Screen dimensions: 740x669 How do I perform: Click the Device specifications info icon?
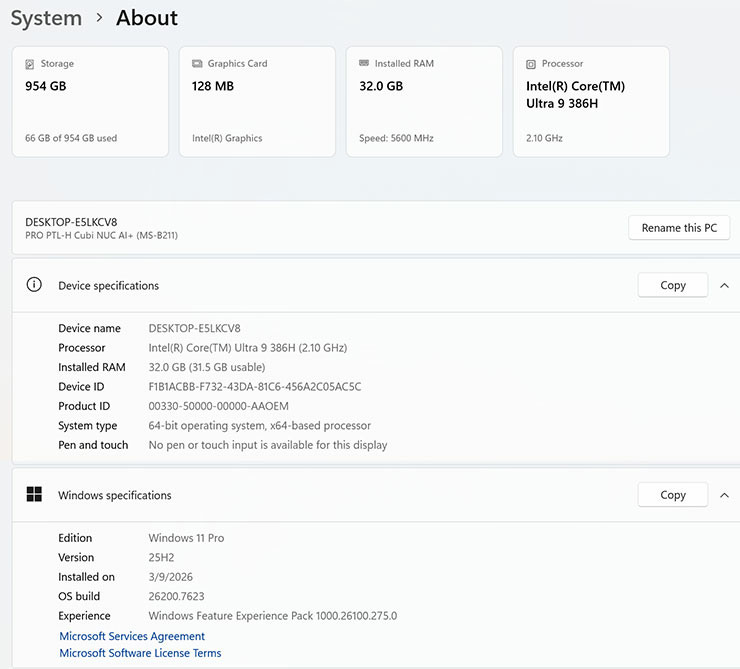[x=34, y=285]
